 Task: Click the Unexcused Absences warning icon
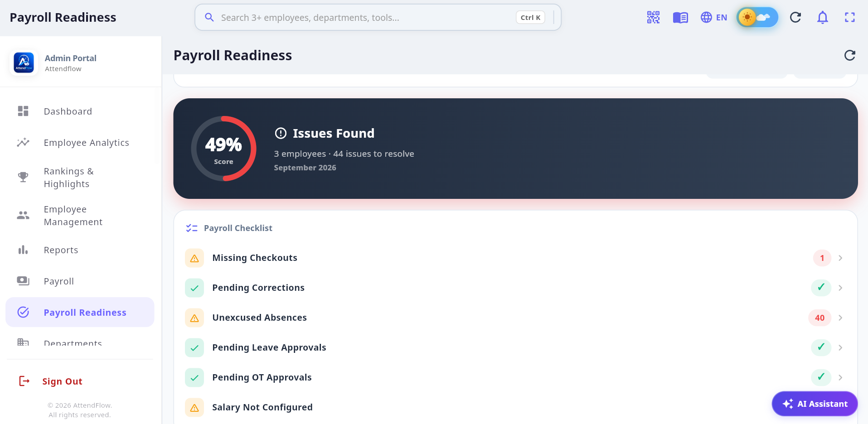tap(194, 318)
